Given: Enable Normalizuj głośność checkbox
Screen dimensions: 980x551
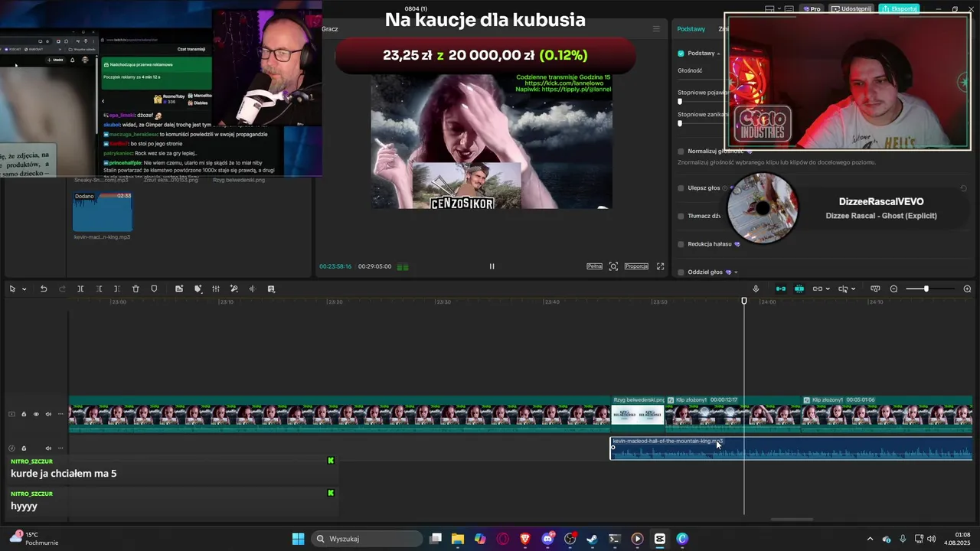Looking at the screenshot, I should [x=681, y=152].
